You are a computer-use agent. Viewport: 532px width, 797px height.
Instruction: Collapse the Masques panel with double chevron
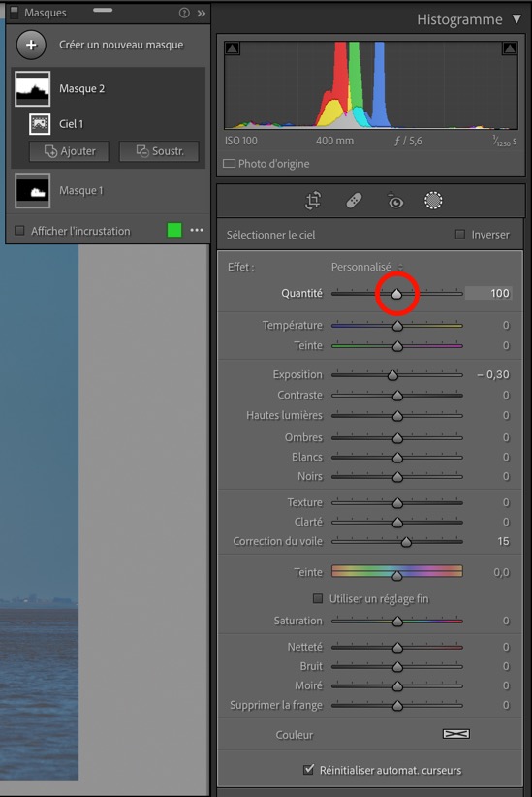pyautogui.click(x=202, y=14)
